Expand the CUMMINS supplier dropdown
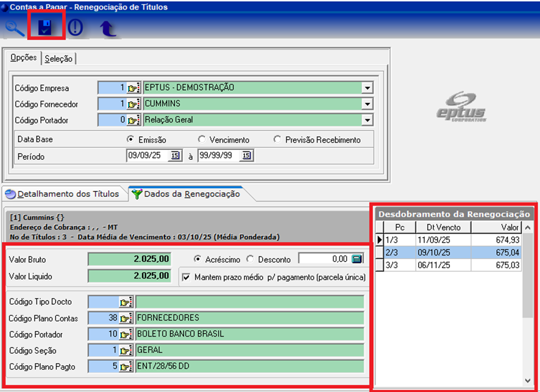Screen dimensions: 540x392 [x=367, y=104]
